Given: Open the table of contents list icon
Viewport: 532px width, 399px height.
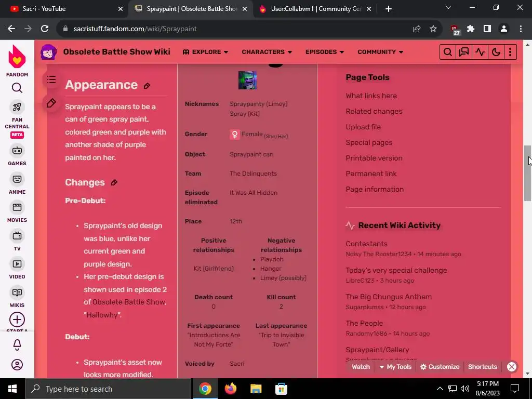Looking at the screenshot, I should [x=51, y=79].
